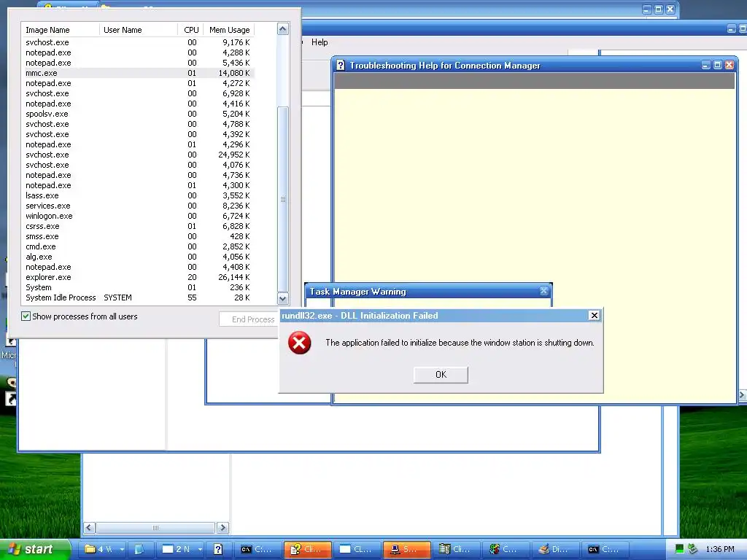Click the question-mark help taskbar button
Screen dimensions: 747x560
pyautogui.click(x=218, y=549)
